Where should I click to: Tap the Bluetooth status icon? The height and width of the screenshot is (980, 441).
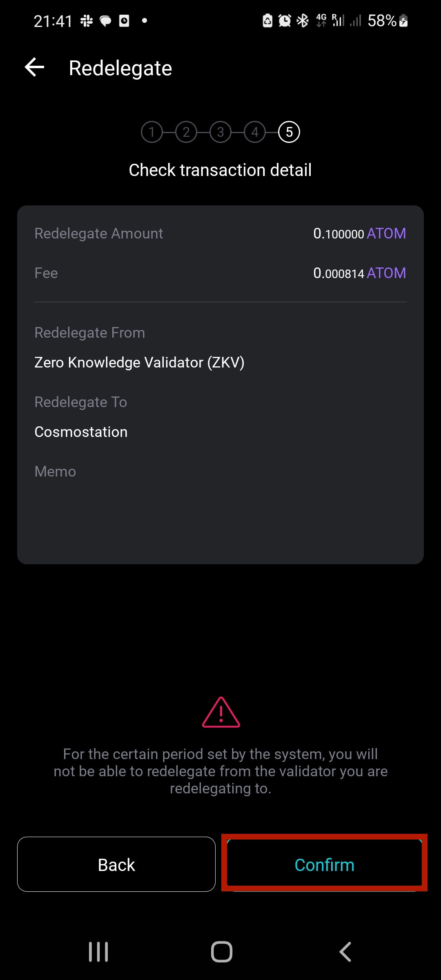pyautogui.click(x=303, y=20)
